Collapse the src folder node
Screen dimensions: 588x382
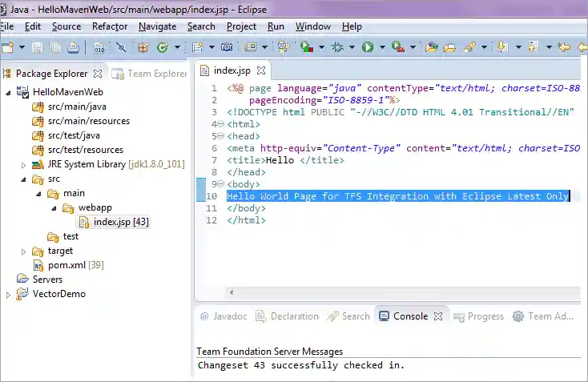pos(23,179)
